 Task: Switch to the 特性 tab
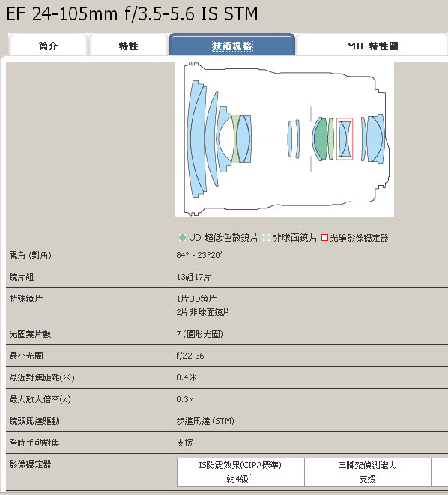click(x=128, y=46)
